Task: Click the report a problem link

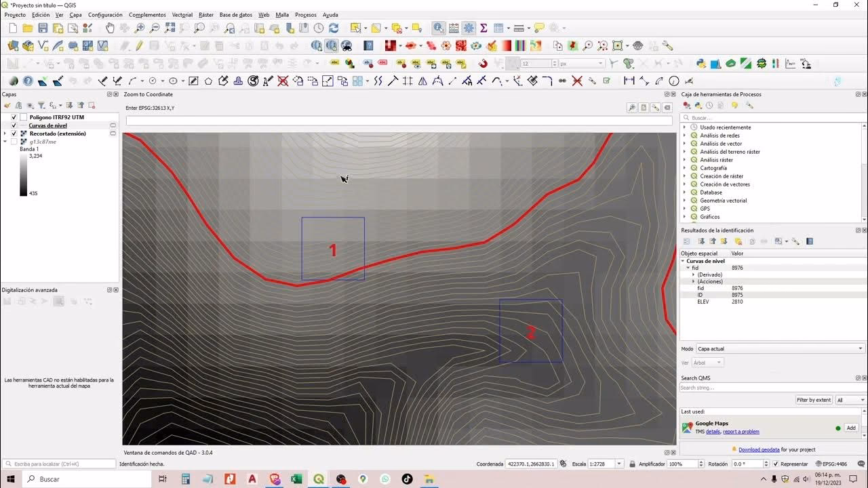Action: point(741,432)
